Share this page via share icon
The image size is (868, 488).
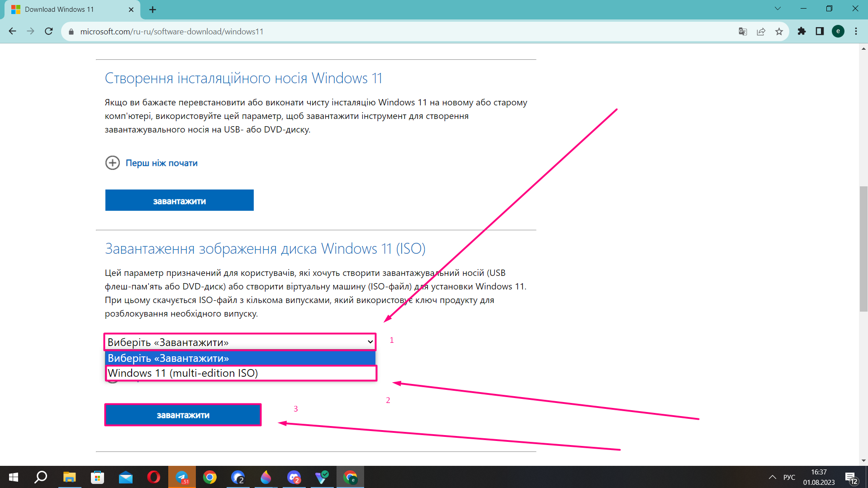761,31
